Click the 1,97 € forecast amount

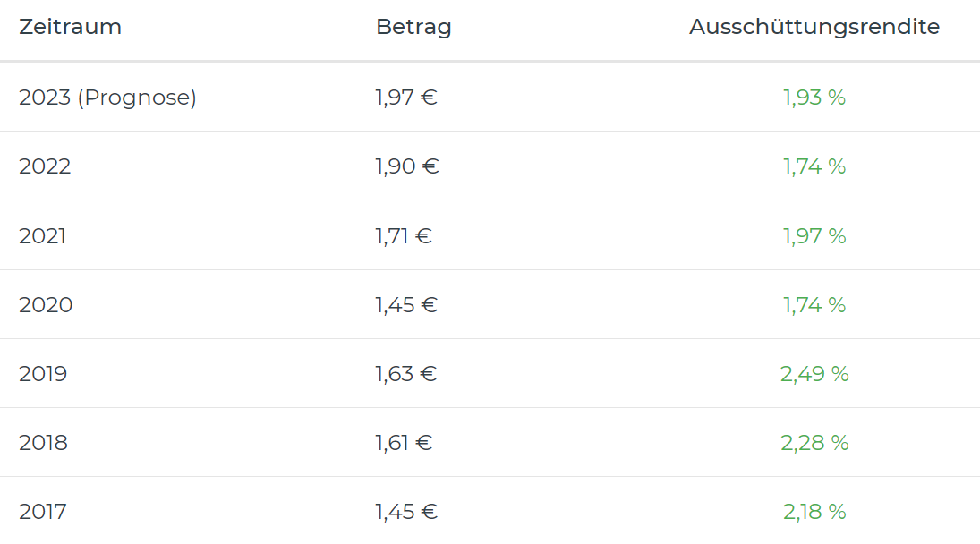tap(406, 98)
